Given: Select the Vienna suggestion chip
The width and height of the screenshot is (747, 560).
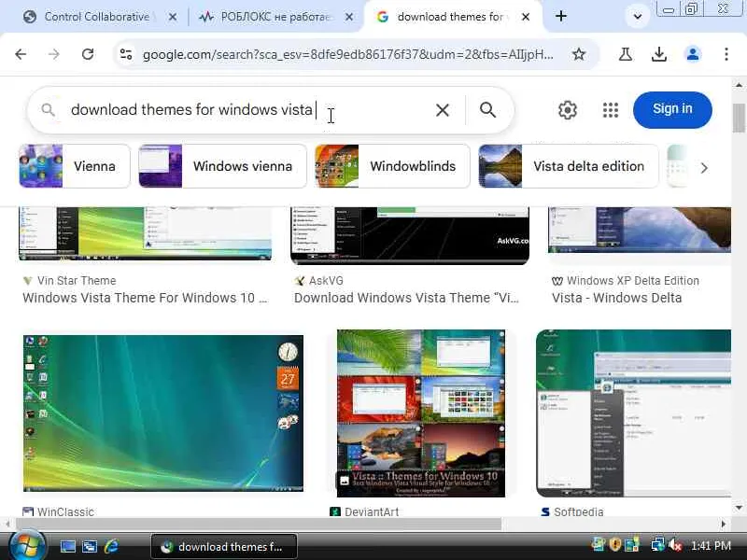Looking at the screenshot, I should click(75, 166).
